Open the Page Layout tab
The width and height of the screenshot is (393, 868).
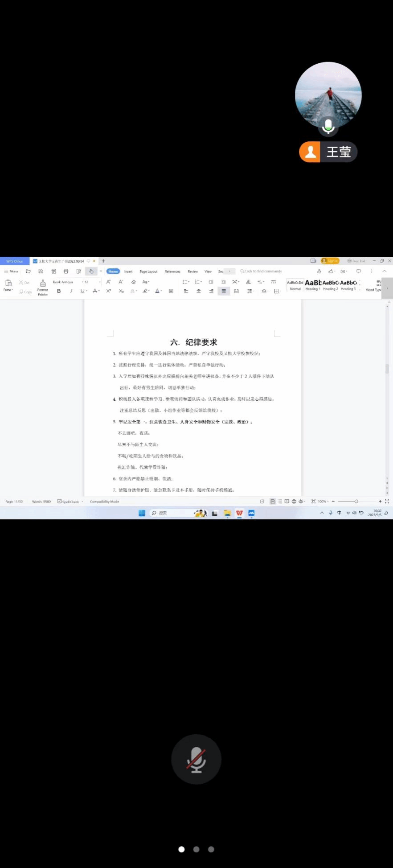(148, 271)
